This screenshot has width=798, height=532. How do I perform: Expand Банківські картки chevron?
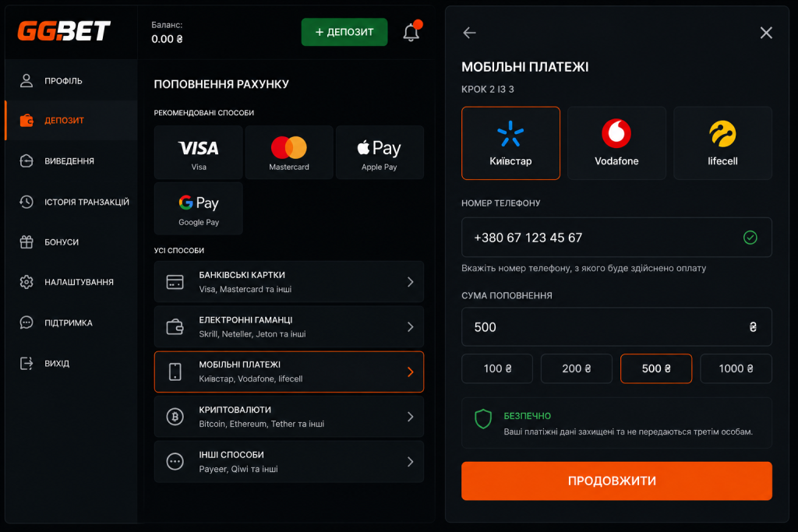pos(410,282)
